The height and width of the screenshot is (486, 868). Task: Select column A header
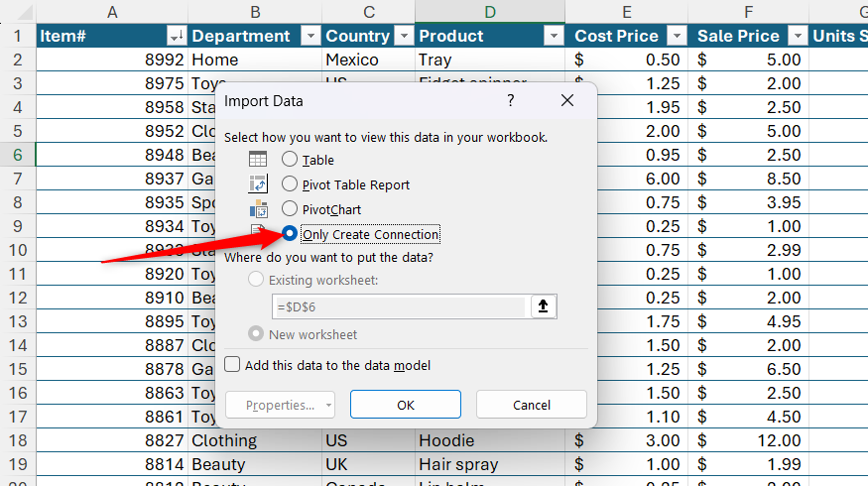pyautogui.click(x=112, y=12)
